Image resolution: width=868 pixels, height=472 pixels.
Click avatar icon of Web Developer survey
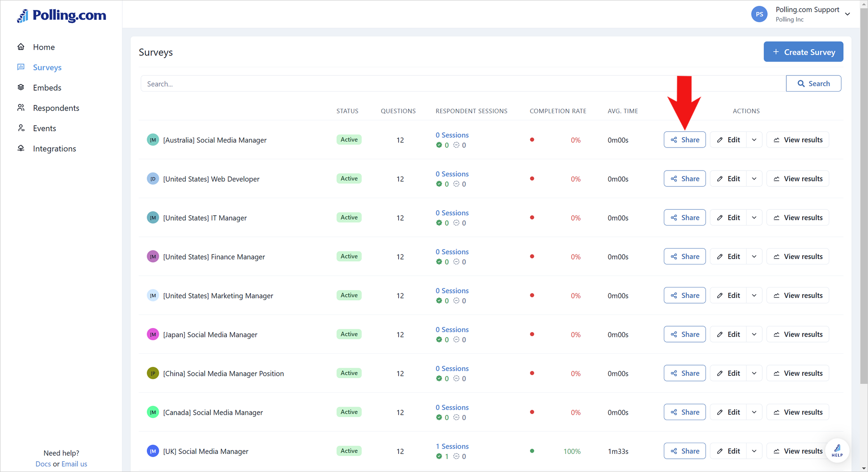click(153, 179)
